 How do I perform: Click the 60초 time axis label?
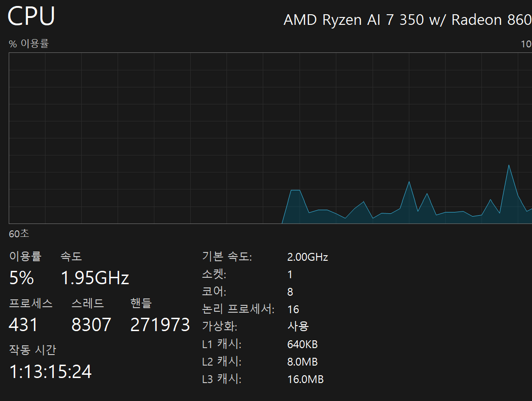click(19, 234)
